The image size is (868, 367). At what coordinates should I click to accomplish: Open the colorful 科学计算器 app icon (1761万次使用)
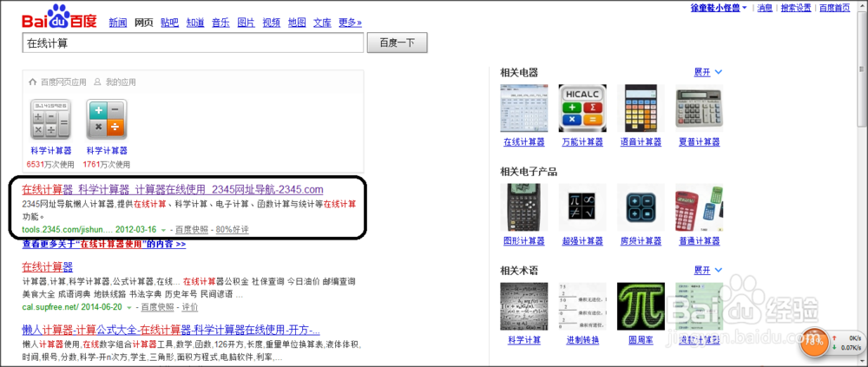[x=107, y=120]
